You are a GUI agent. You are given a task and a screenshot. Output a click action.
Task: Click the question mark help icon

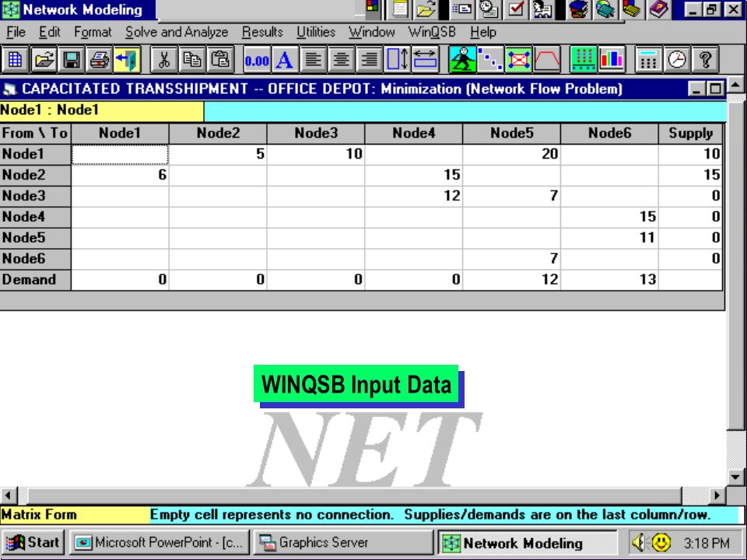point(705,60)
